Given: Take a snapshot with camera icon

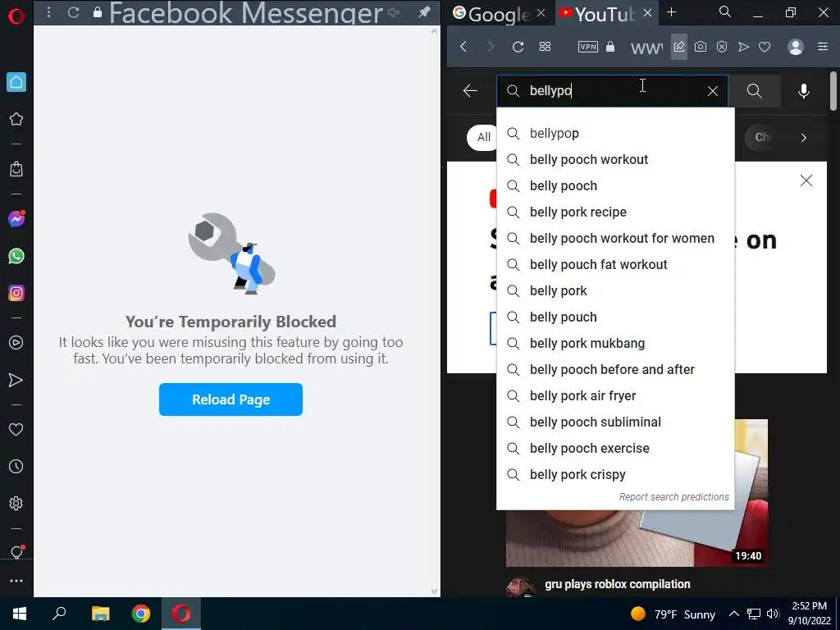Looking at the screenshot, I should click(701, 47).
